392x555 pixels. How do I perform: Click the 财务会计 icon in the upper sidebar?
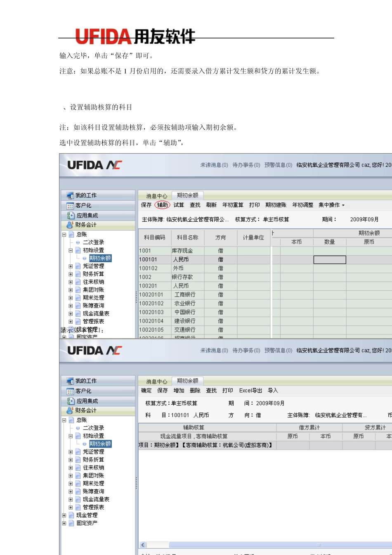coord(70,225)
